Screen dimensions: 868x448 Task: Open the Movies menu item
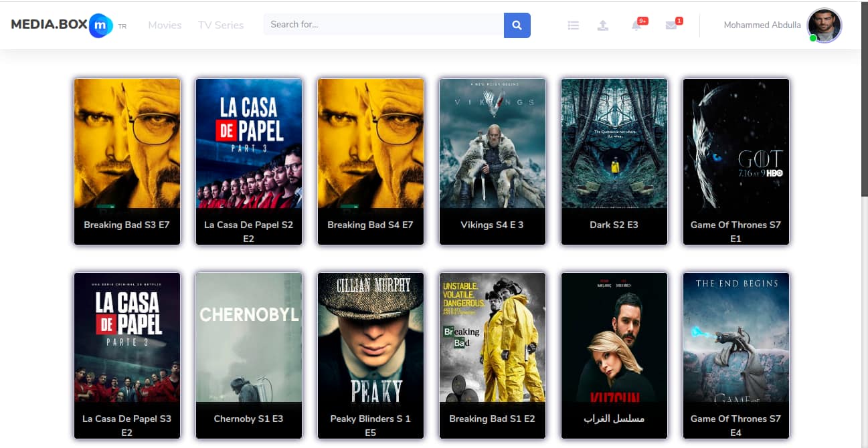tap(165, 25)
